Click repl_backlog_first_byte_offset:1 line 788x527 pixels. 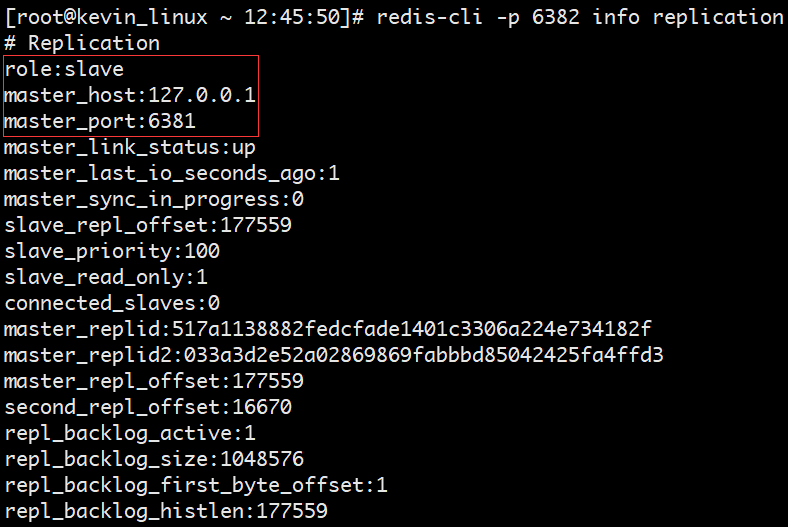(x=196, y=486)
